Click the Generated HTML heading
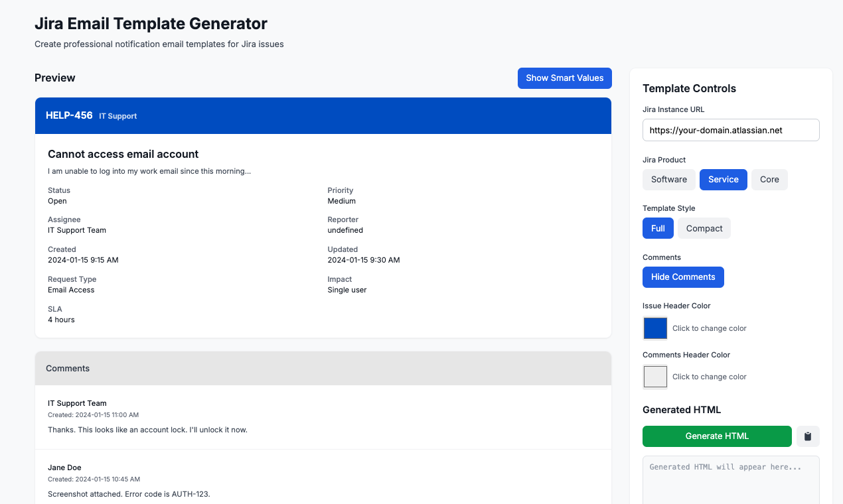This screenshot has height=504, width=843. (682, 410)
